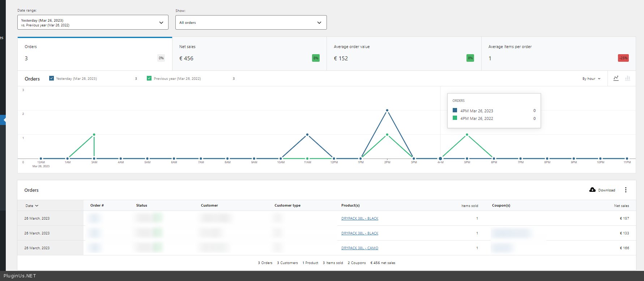
Task: Switch to line chart view icon
Action: tap(616, 78)
